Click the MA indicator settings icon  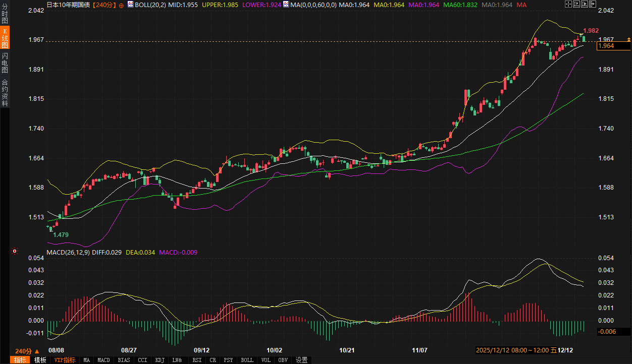click(x=286, y=5)
